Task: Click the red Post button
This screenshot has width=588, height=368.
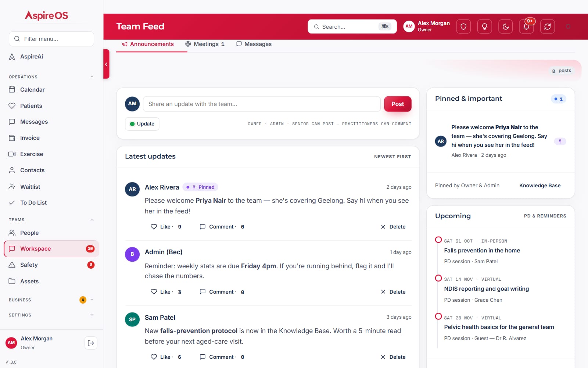Action: pyautogui.click(x=398, y=104)
